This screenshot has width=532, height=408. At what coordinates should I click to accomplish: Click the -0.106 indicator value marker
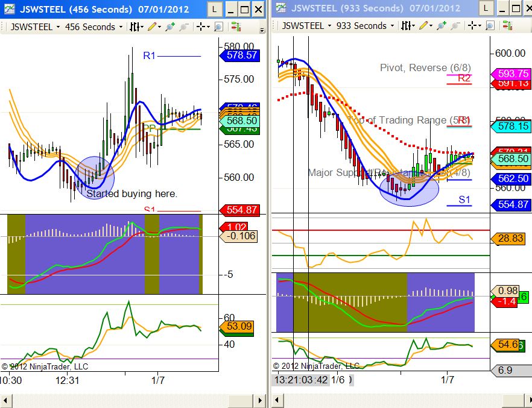click(x=239, y=236)
